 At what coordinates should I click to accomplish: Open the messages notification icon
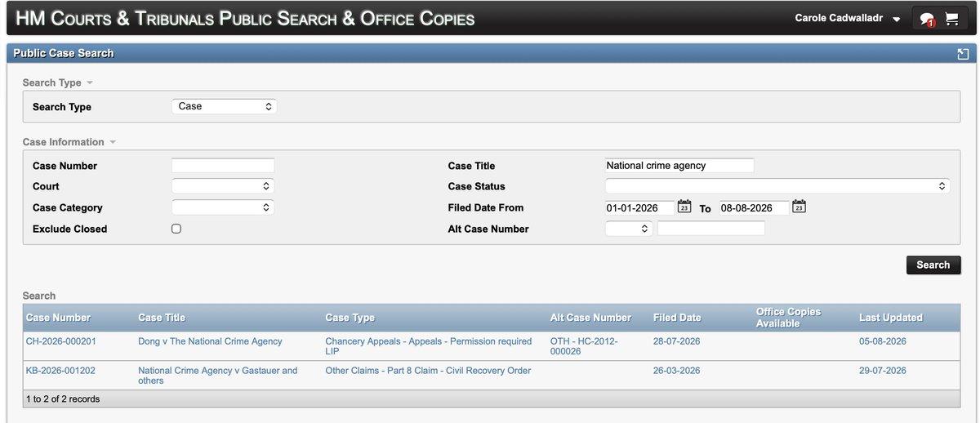pyautogui.click(x=926, y=20)
